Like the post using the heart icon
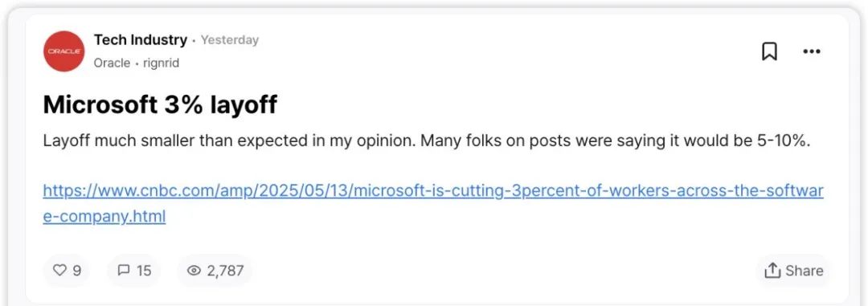 pos(59,270)
